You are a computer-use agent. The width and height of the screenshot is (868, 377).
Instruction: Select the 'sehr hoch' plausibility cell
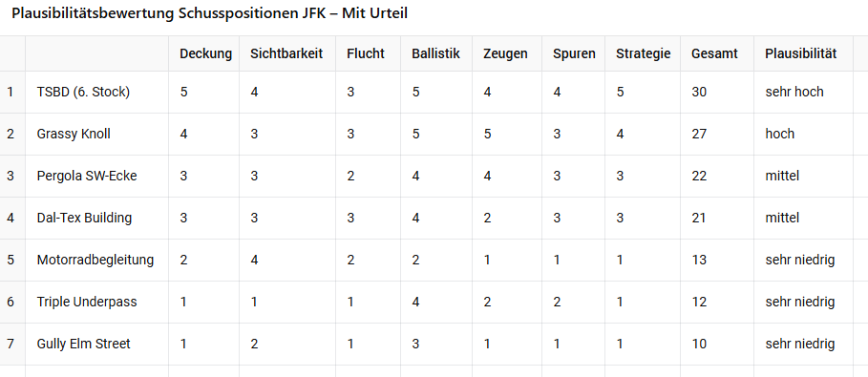point(803,92)
